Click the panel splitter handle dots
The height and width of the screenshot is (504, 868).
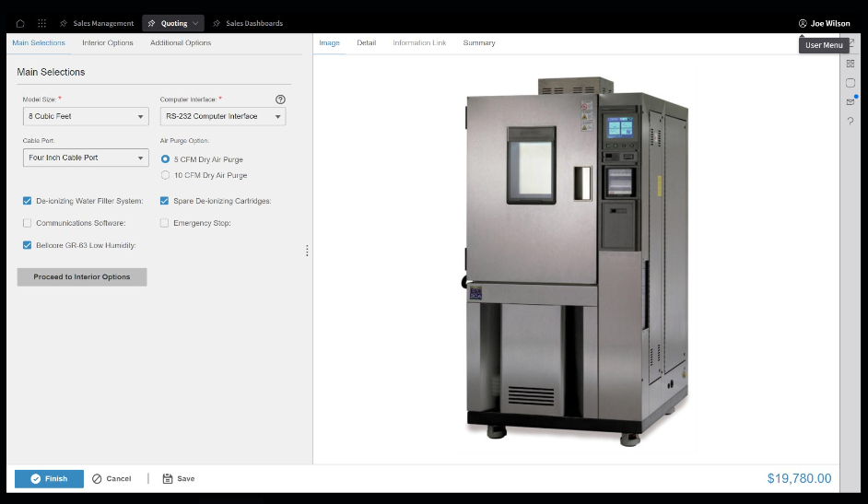click(x=307, y=251)
